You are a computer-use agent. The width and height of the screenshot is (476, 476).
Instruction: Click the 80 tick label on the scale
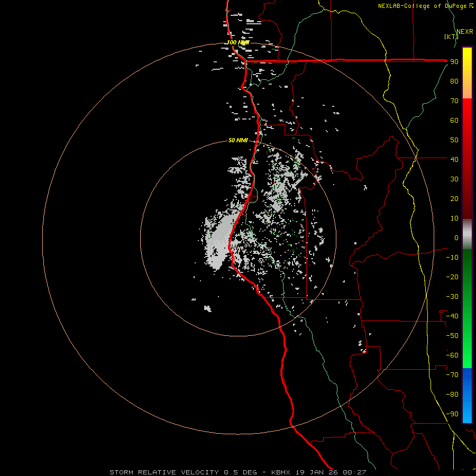pyautogui.click(x=454, y=81)
